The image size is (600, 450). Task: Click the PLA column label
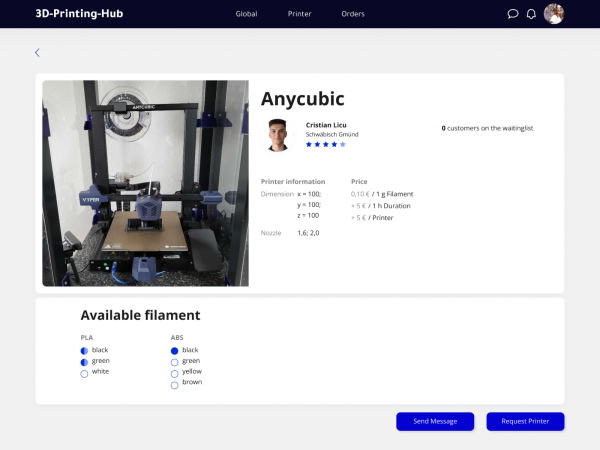point(86,338)
